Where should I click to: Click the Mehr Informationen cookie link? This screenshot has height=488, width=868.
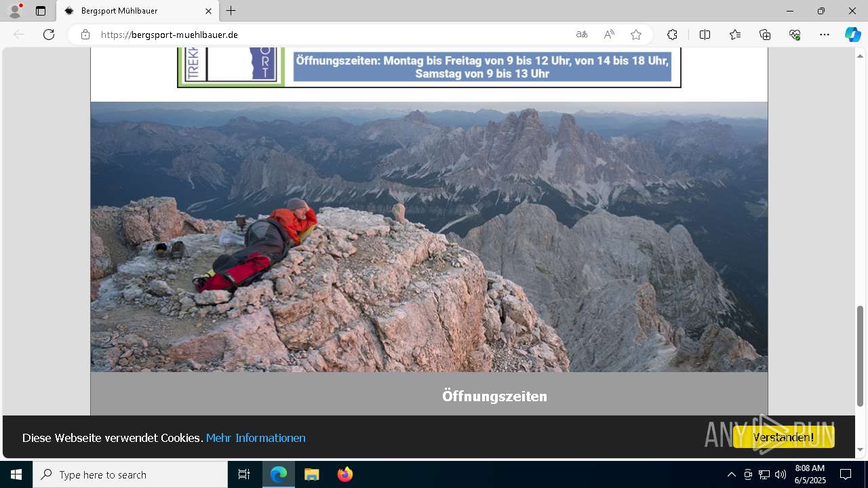pyautogui.click(x=256, y=438)
